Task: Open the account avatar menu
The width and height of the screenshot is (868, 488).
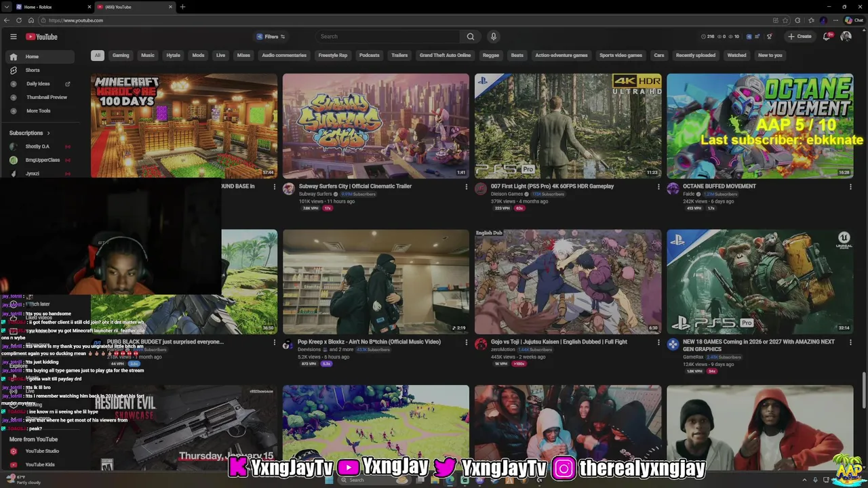Action: point(846,37)
